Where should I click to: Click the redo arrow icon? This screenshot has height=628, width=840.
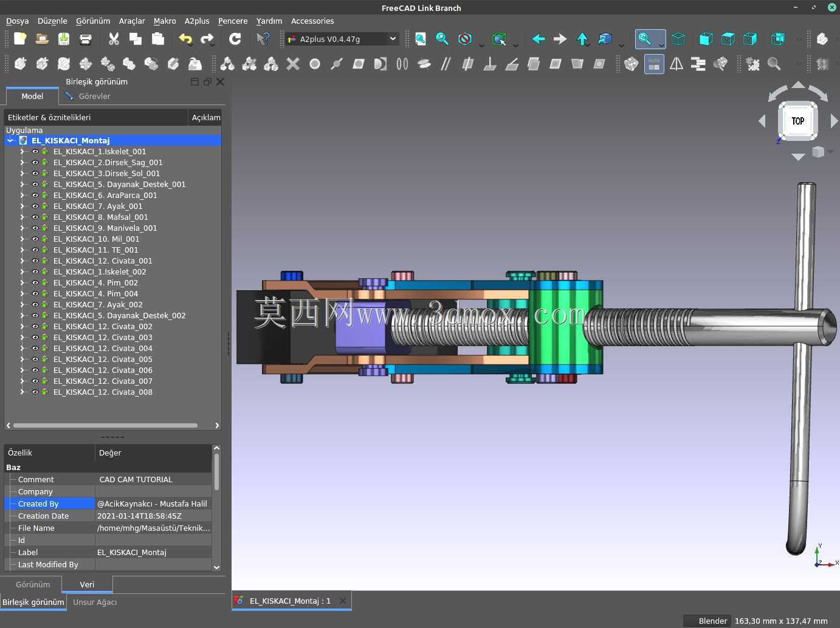pyautogui.click(x=207, y=39)
